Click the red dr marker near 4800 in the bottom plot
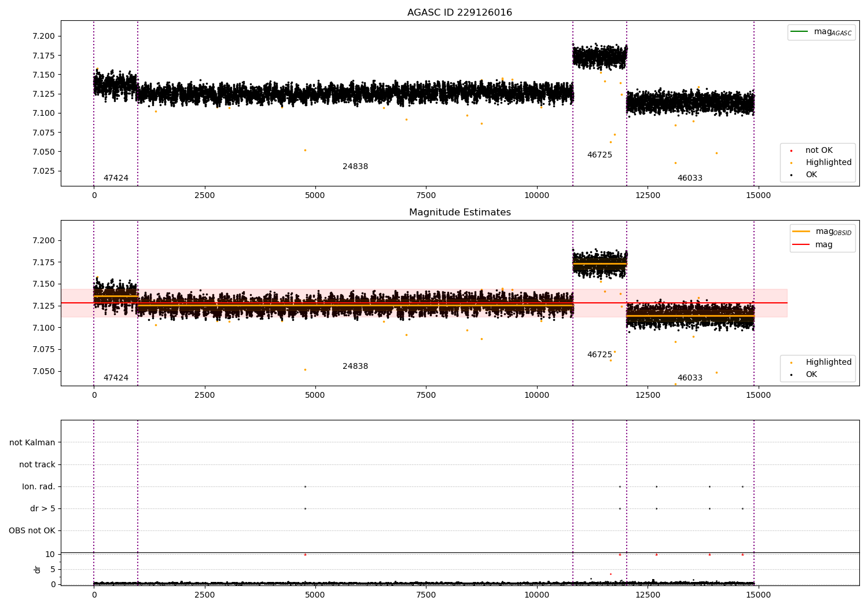The width and height of the screenshot is (868, 608). (x=305, y=554)
